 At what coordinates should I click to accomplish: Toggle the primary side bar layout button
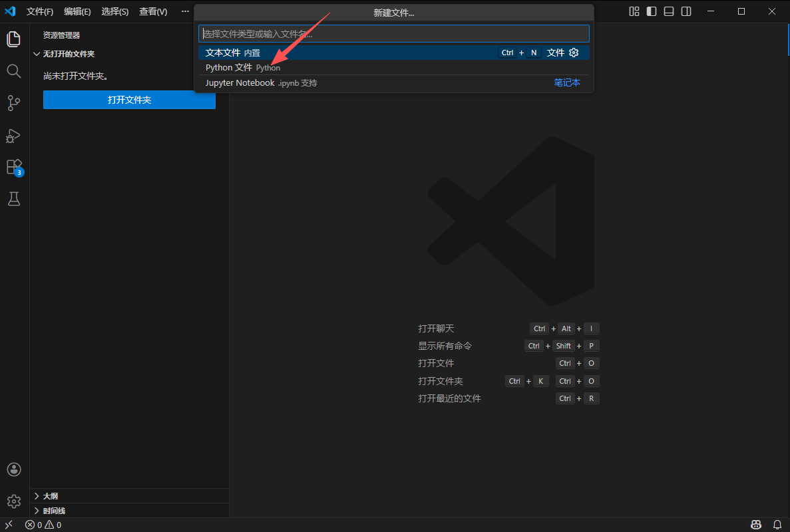point(652,11)
